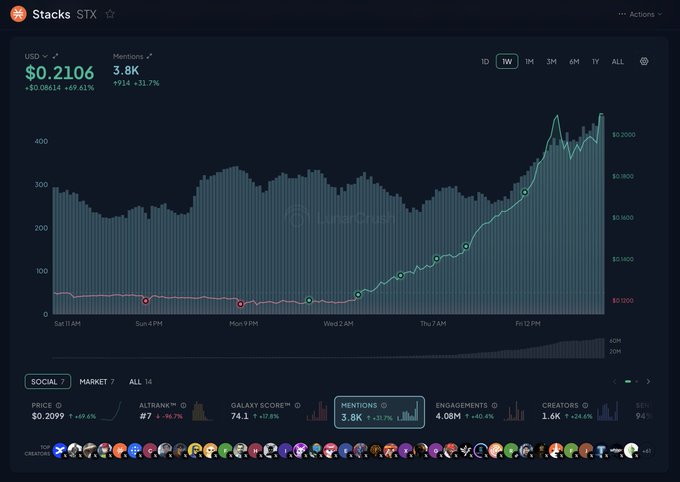Click the 4.08M engagements value
Image resolution: width=680 pixels, height=482 pixels.
tap(448, 416)
